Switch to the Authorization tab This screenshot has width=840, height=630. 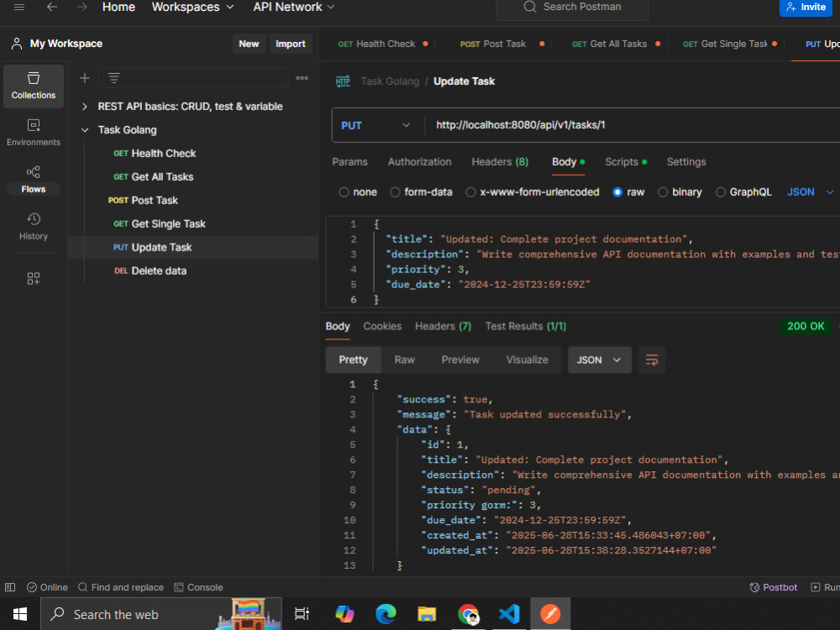coord(419,162)
